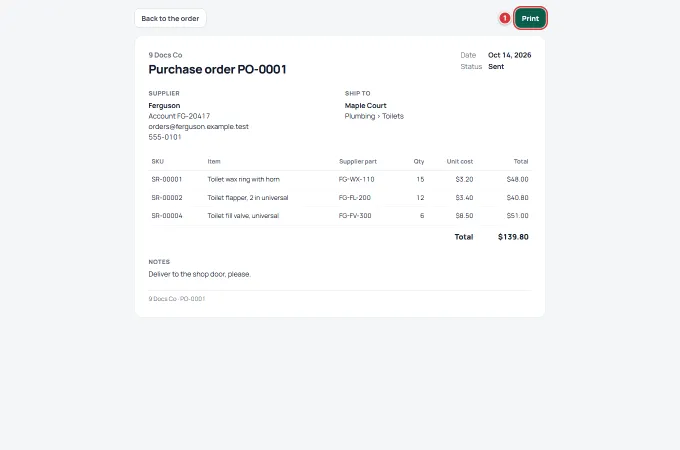
Task: Click supplier name Ferguson
Action: 164,105
